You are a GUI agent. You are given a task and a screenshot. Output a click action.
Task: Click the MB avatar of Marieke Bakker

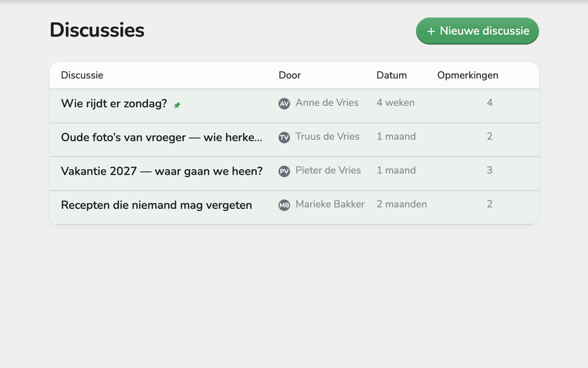(284, 205)
